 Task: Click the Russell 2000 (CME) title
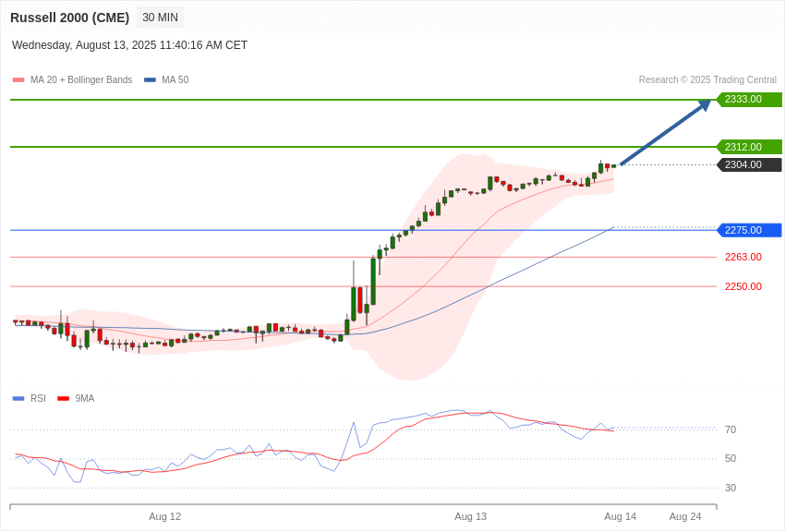point(69,18)
